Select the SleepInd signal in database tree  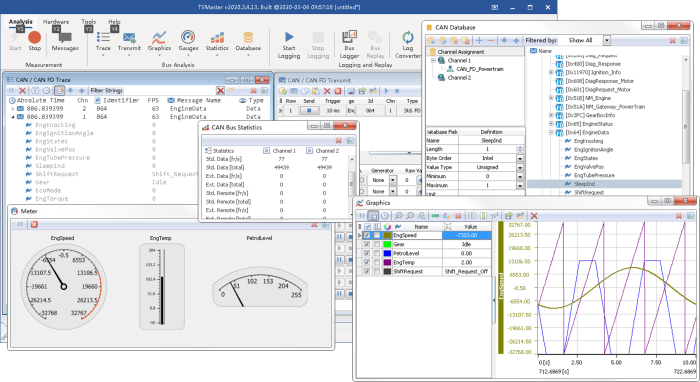click(x=584, y=184)
